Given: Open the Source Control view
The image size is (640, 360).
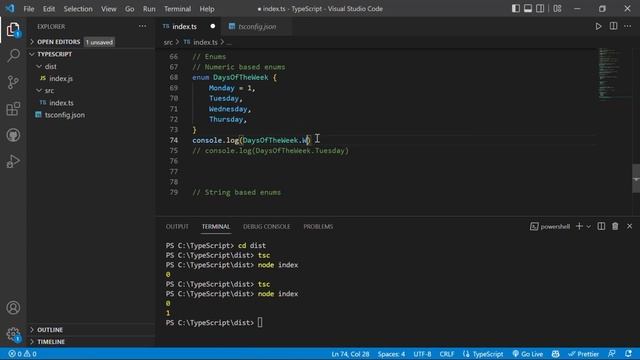Looking at the screenshot, I should pos(13,82).
